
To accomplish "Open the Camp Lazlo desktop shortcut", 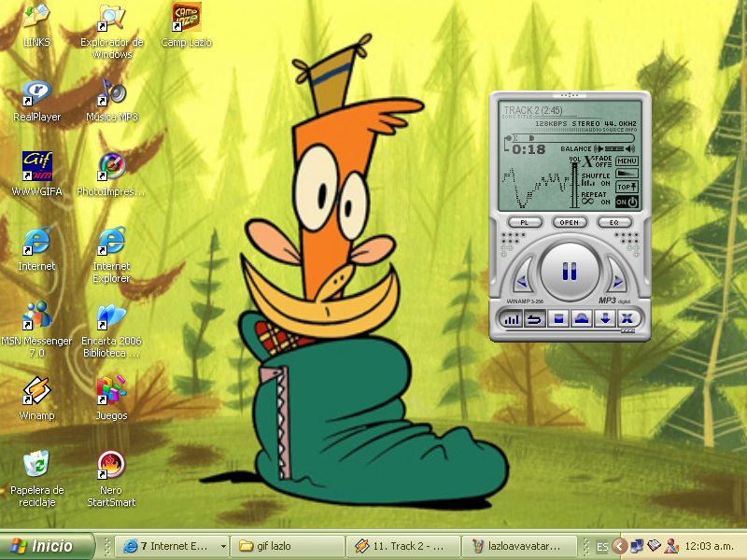I will pos(186,26).
